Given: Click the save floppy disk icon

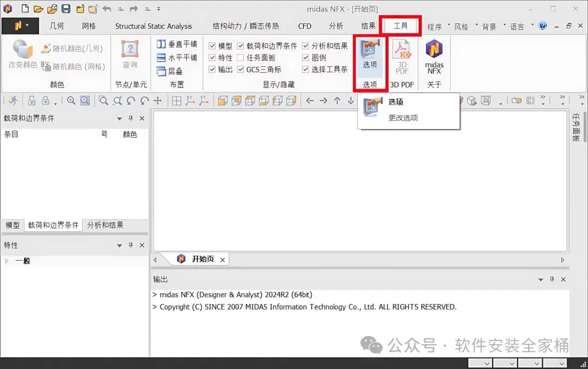Looking at the screenshot, I should (x=66, y=9).
